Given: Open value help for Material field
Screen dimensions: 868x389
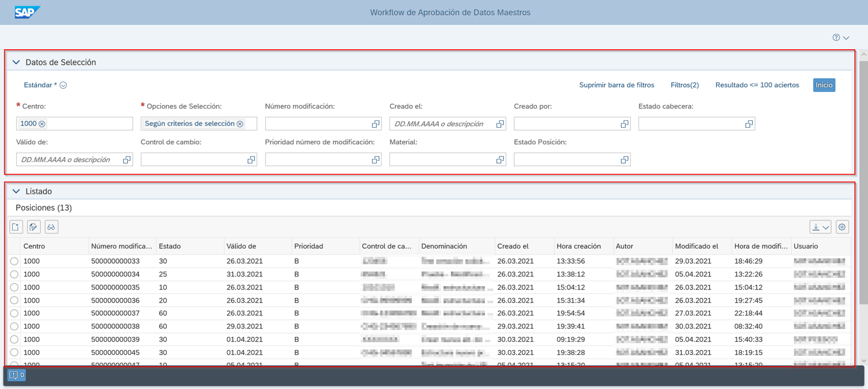Looking at the screenshot, I should [500, 160].
